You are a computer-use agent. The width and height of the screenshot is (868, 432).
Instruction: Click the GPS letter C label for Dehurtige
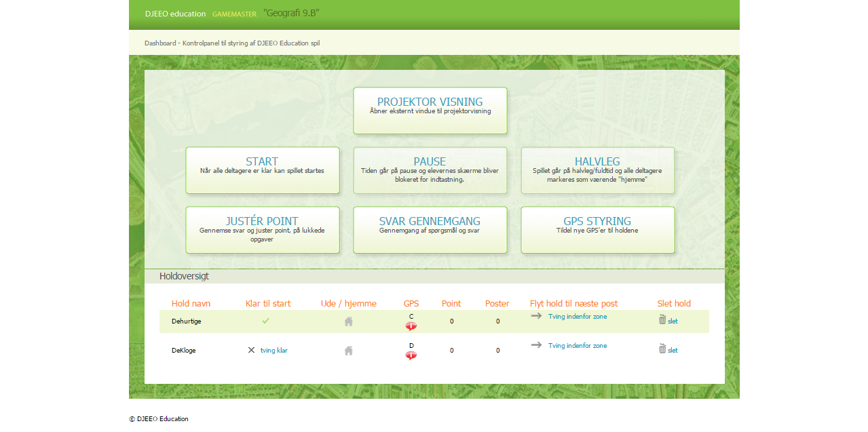(x=411, y=315)
